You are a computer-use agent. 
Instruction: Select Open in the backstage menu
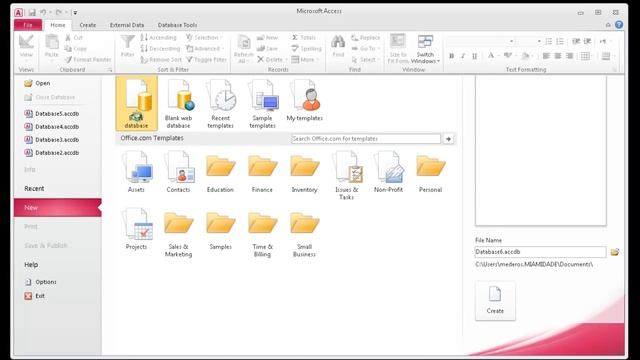pyautogui.click(x=38, y=83)
